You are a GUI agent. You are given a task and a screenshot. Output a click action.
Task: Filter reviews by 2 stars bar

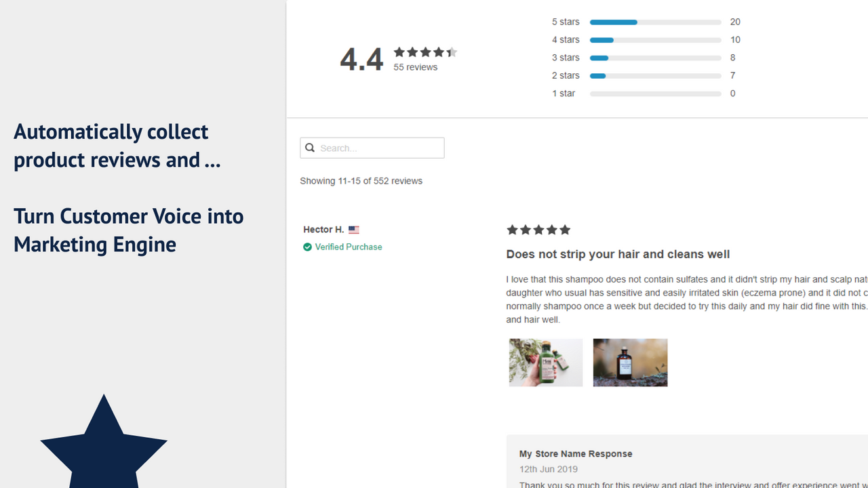coord(656,76)
